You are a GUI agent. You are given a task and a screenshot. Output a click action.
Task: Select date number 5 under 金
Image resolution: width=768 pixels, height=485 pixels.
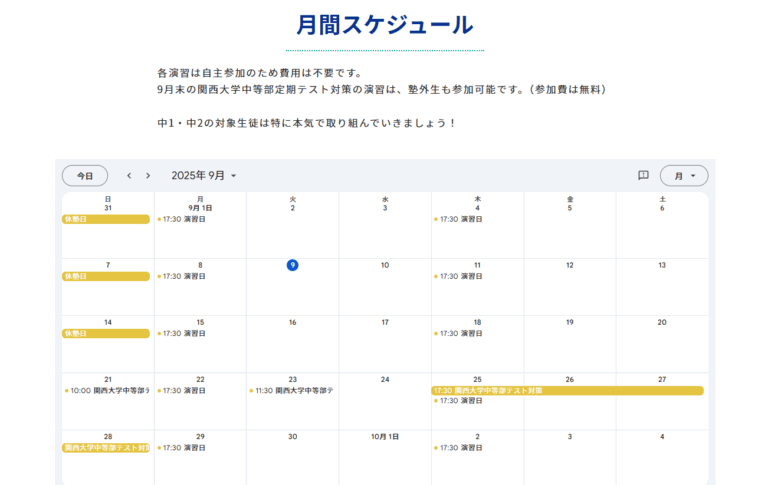(570, 208)
